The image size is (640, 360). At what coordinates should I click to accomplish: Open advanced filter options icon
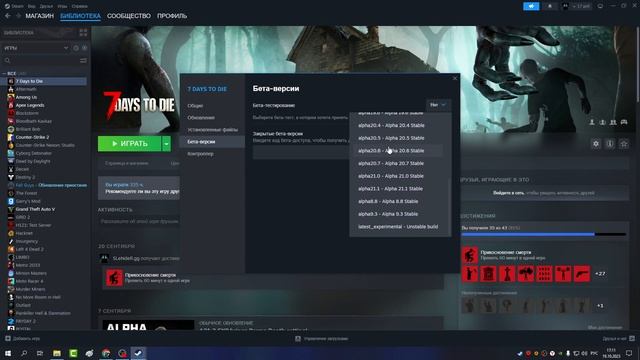pos(83,60)
